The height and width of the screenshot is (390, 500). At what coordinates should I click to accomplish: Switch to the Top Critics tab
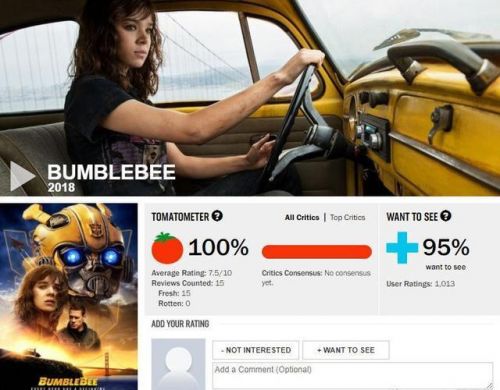click(x=348, y=217)
